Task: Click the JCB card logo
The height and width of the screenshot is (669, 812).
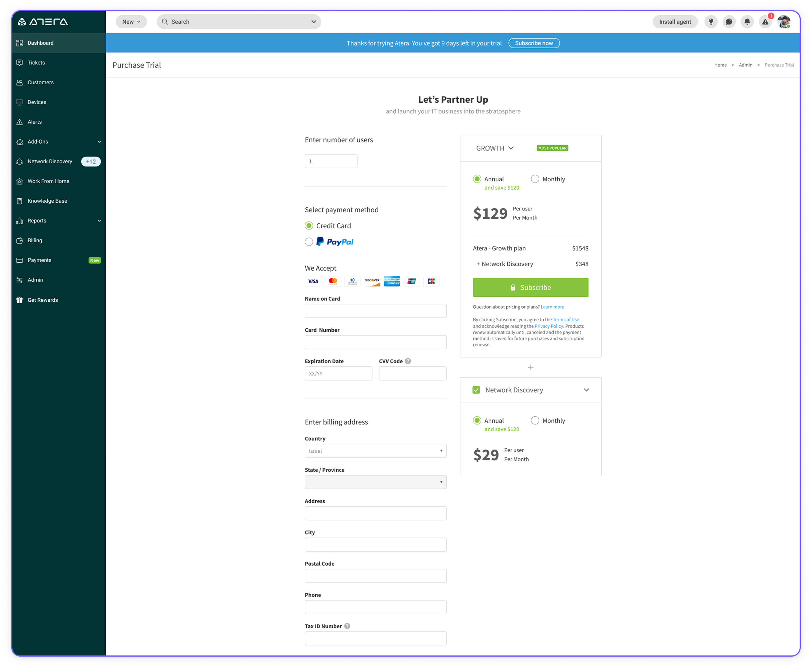Action: coord(431,281)
